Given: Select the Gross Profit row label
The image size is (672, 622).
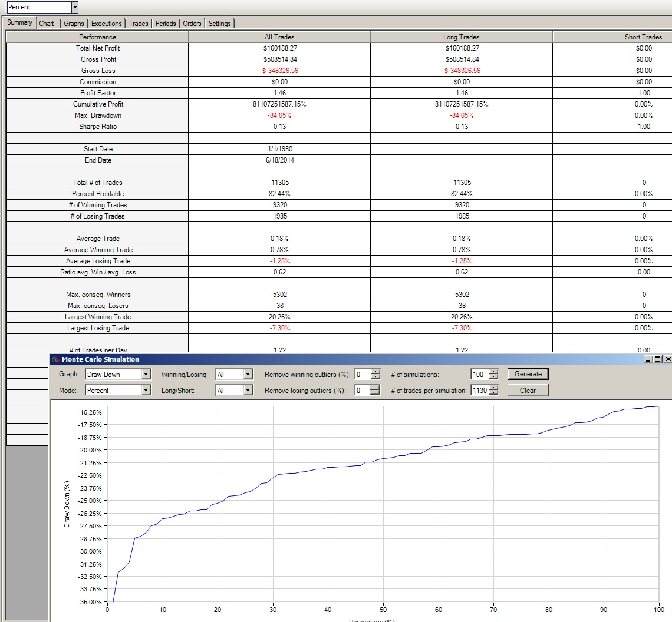Looking at the screenshot, I should (x=98, y=59).
